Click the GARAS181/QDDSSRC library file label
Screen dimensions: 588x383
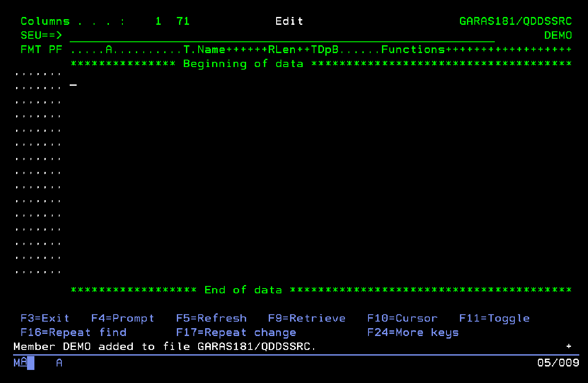[516, 20]
